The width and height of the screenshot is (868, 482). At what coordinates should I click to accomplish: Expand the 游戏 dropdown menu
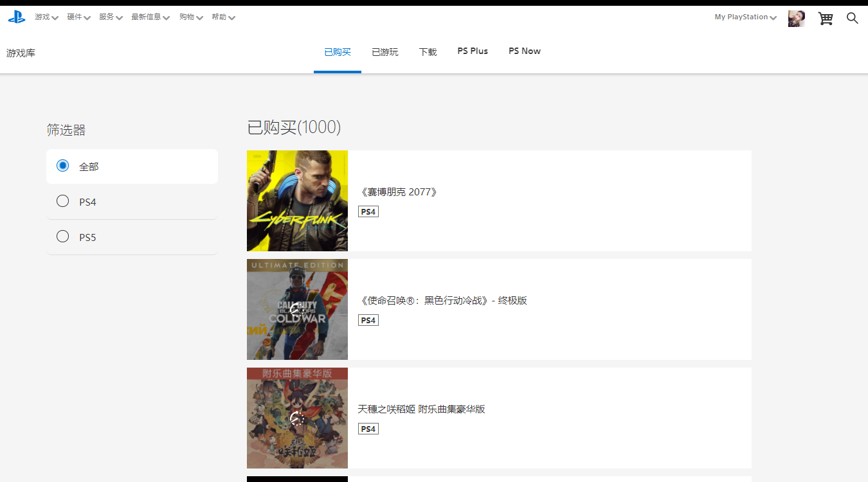46,17
